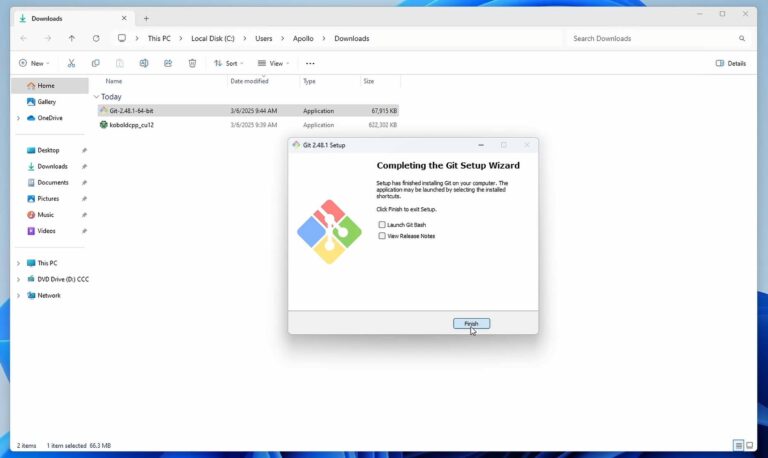768x458 pixels.
Task: Expand the DVD Drive (D:) node
Action: pos(19,279)
